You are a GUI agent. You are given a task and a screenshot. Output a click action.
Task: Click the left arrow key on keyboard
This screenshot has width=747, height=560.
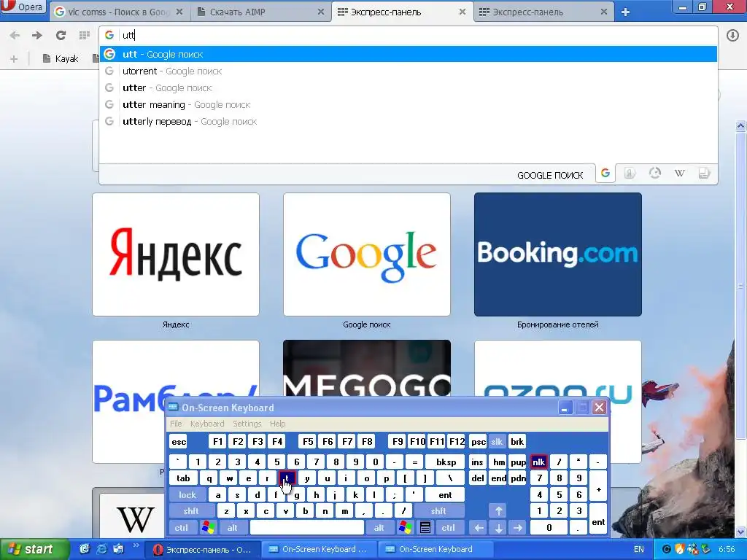479,528
